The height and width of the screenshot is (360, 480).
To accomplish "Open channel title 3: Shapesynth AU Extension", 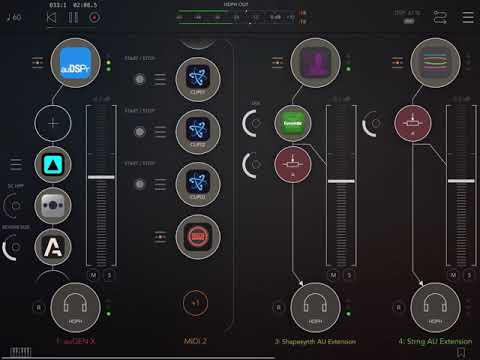I will click(315, 341).
